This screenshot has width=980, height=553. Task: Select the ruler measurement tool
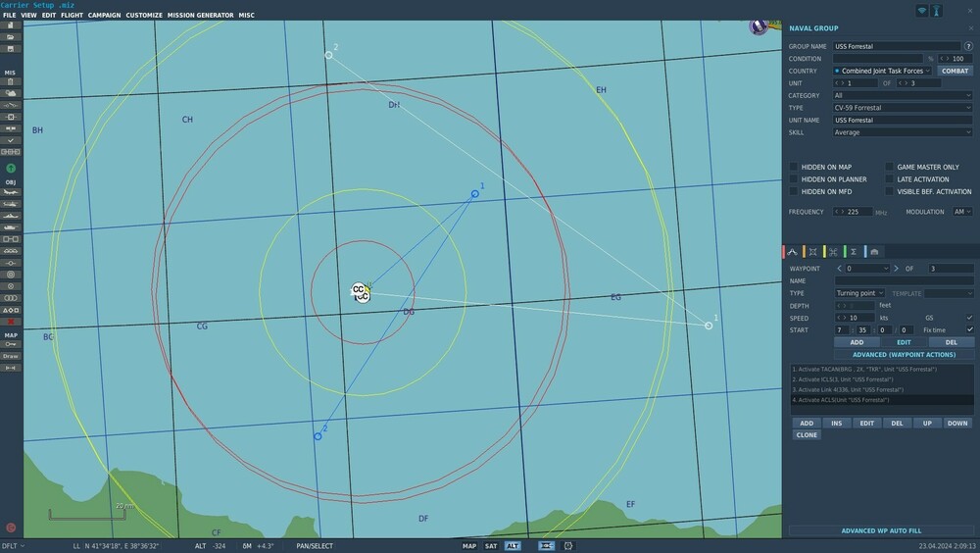click(11, 368)
